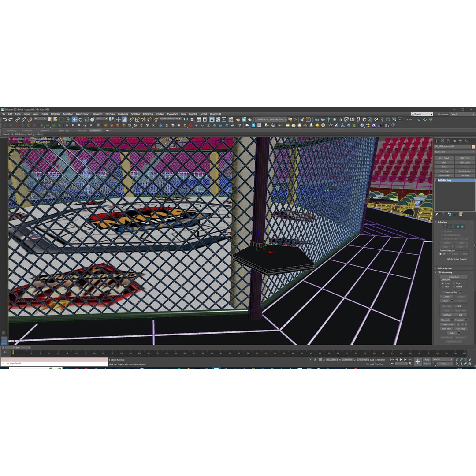Click the UVW Map modifier button

tap(444, 171)
